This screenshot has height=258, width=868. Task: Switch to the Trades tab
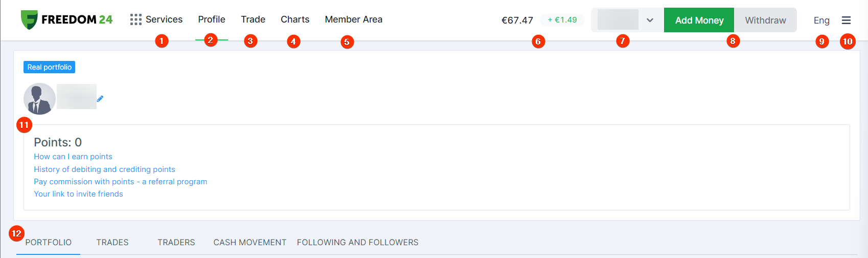coord(112,243)
